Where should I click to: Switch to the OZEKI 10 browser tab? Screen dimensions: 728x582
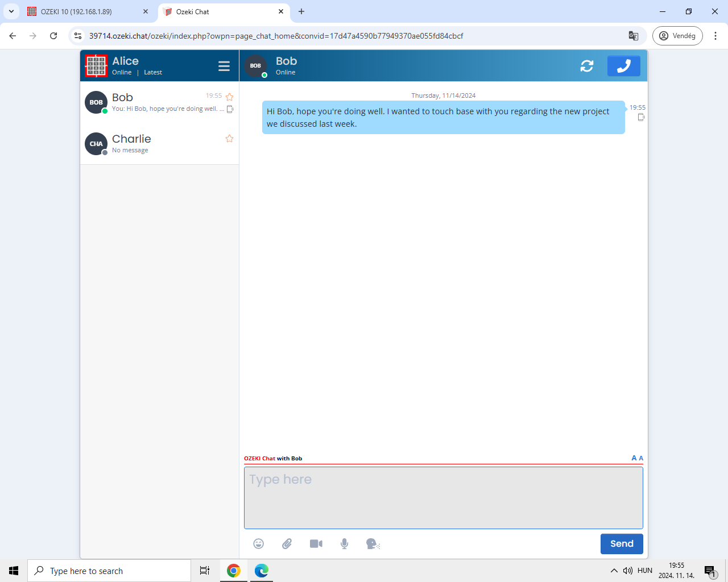(87, 11)
